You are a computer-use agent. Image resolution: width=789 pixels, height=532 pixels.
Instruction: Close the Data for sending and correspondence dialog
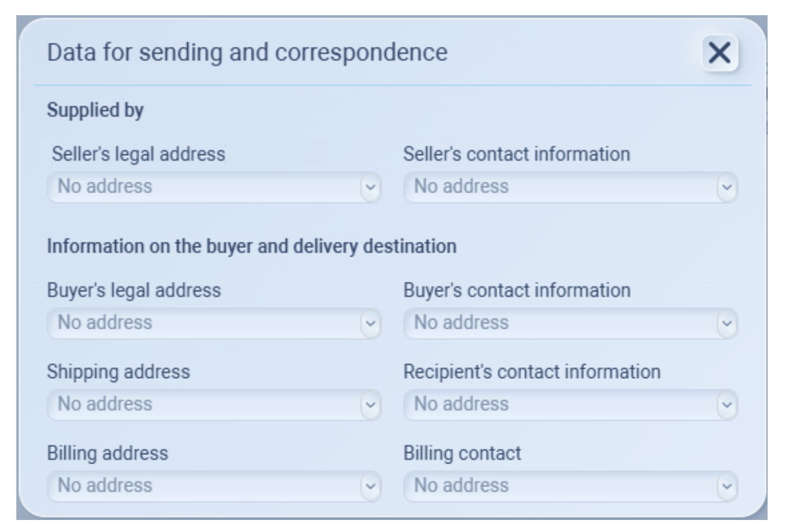point(720,53)
